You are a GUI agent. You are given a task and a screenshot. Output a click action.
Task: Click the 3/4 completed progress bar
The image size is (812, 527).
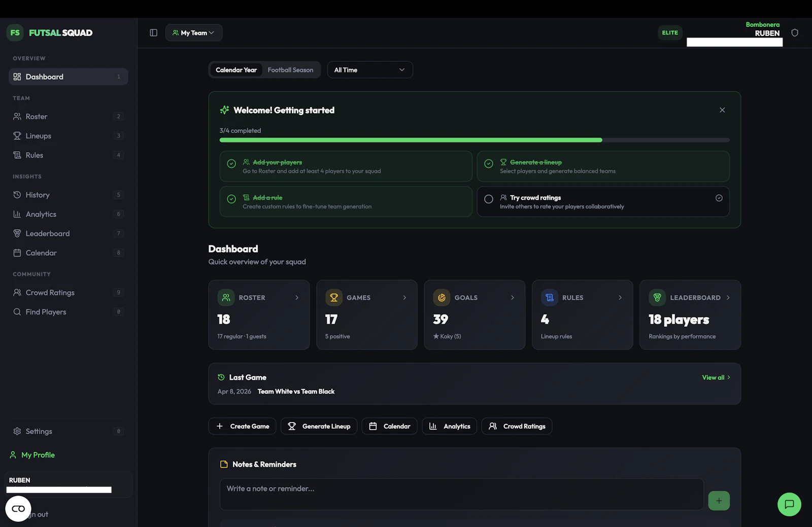click(475, 140)
